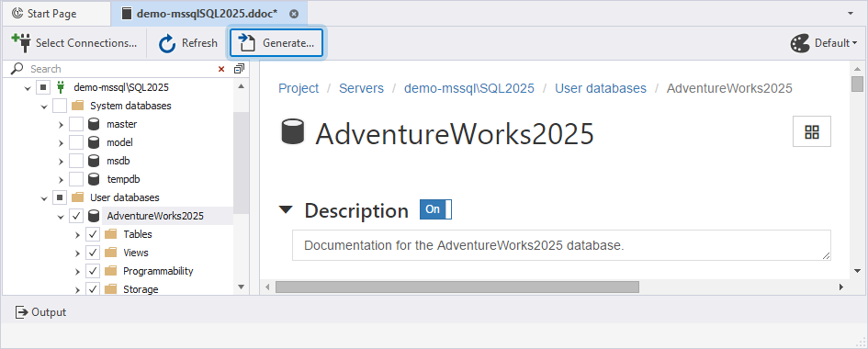This screenshot has height=349, width=868.
Task: Check the msdb database checkbox
Action: pos(76,161)
